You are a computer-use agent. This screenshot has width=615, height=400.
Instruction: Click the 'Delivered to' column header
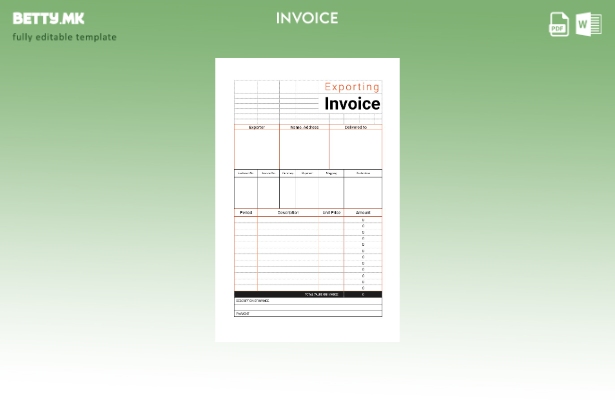click(356, 127)
